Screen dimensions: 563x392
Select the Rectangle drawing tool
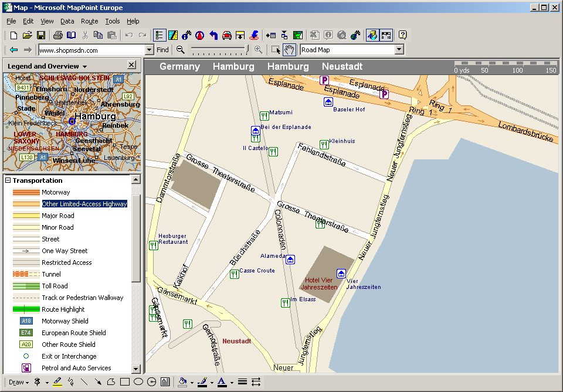pos(124,382)
